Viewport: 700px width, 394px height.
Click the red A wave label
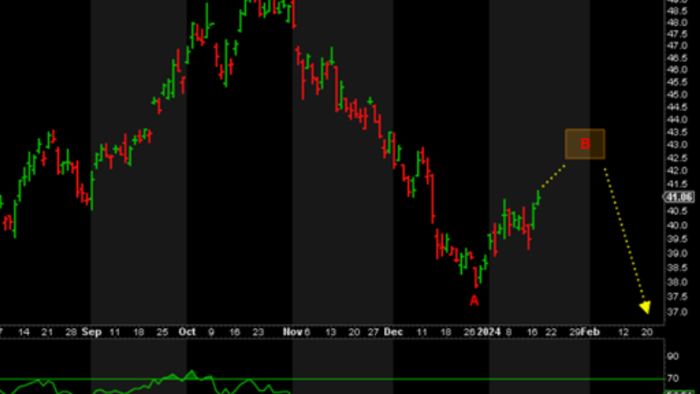tap(474, 301)
